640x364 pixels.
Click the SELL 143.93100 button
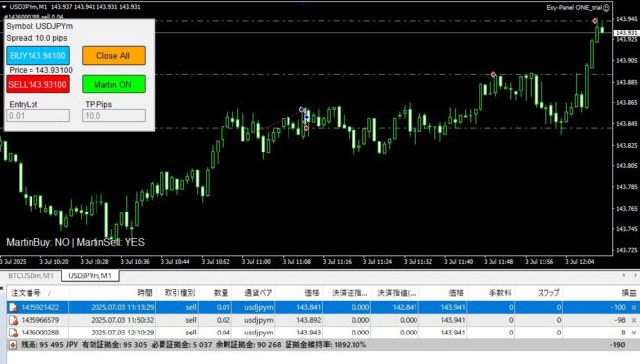tap(37, 85)
